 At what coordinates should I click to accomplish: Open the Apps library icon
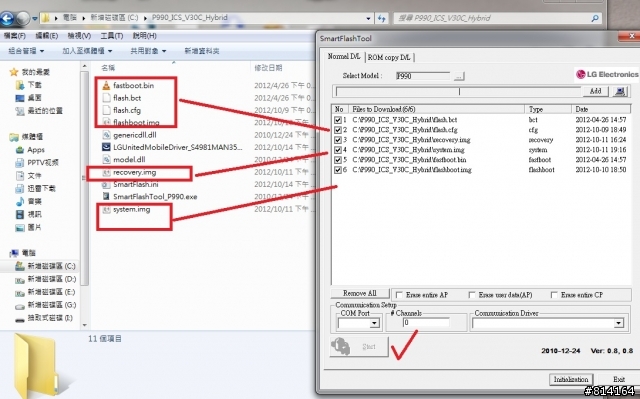coord(20,150)
